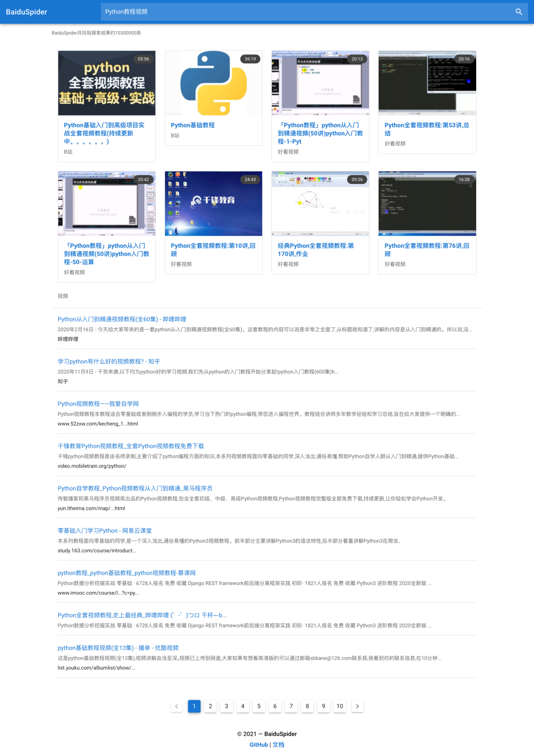Screen dimensions: 534x756
Task: Open Python基础教程 video title
Action: pos(193,125)
